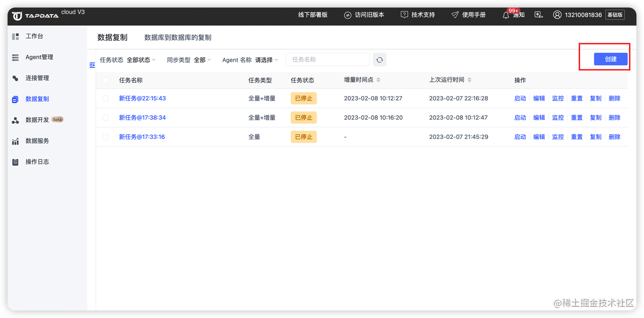
Task: Click the 使用手册 link
Action: pos(474,15)
